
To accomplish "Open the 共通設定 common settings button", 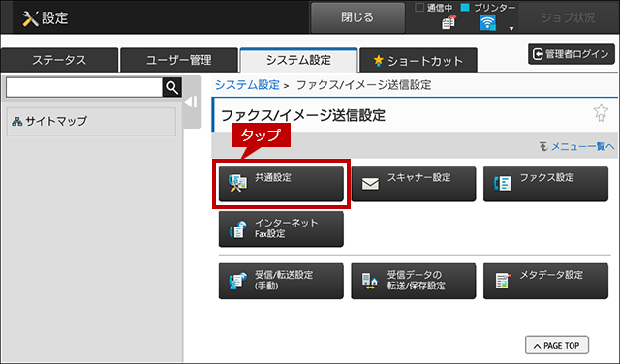I will click(x=281, y=184).
